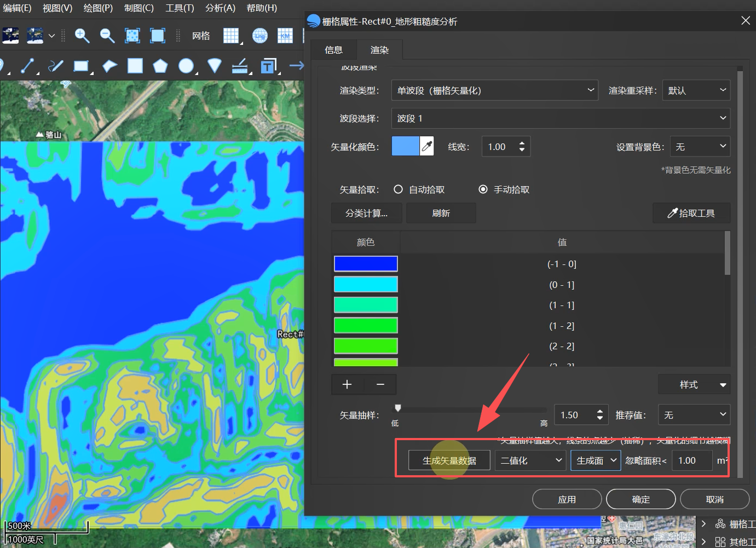Viewport: 756px width, 548px height.
Task: Click the KM grid icon
Action: tap(285, 36)
